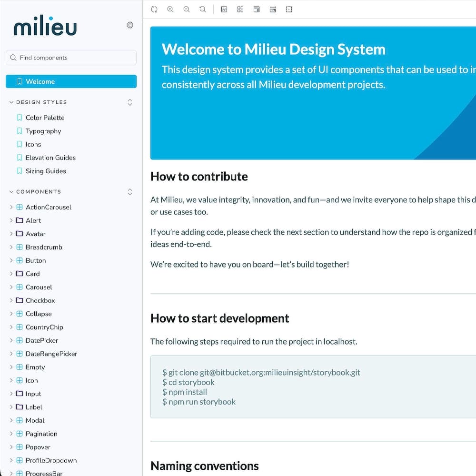Remount the component preview
The image size is (476, 476).
click(154, 9)
